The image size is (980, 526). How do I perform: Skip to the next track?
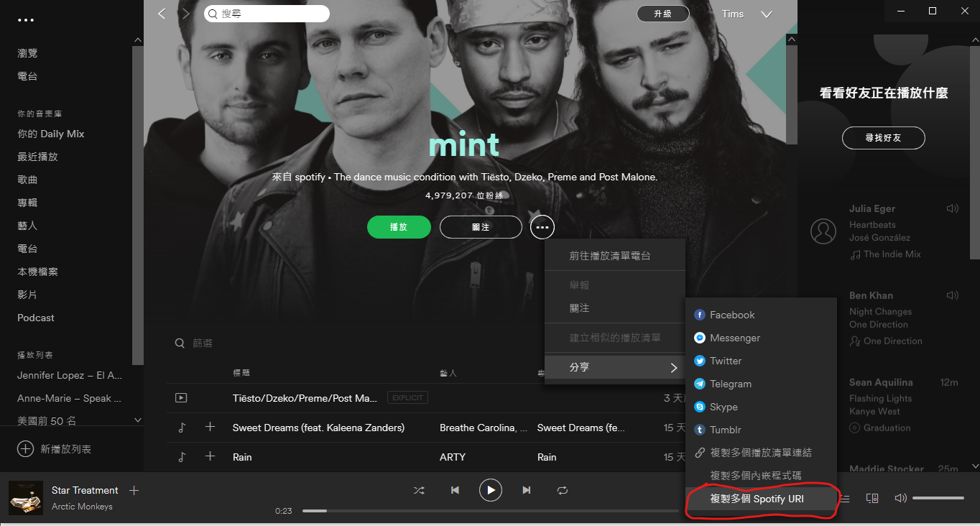coord(527,490)
